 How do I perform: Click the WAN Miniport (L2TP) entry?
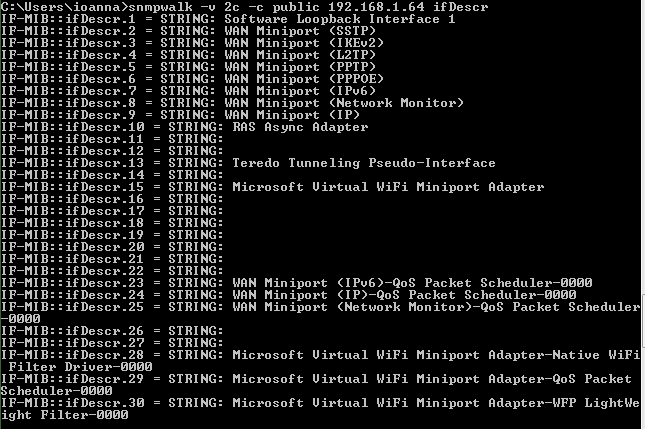tap(300, 55)
